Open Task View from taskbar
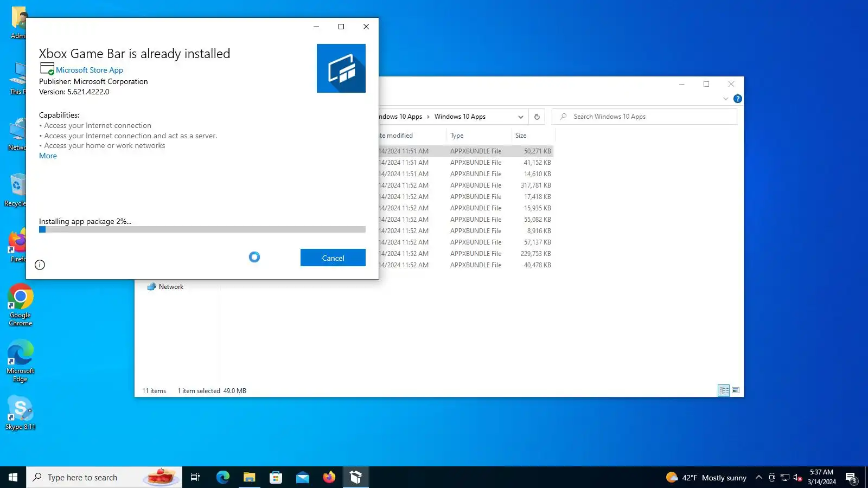 click(x=195, y=477)
